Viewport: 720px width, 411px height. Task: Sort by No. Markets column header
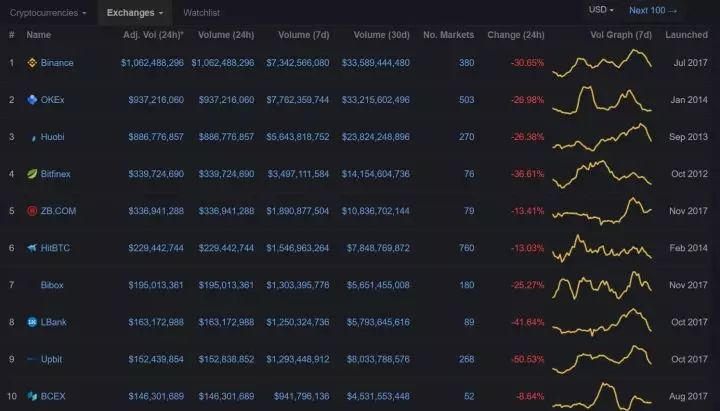[x=449, y=35]
